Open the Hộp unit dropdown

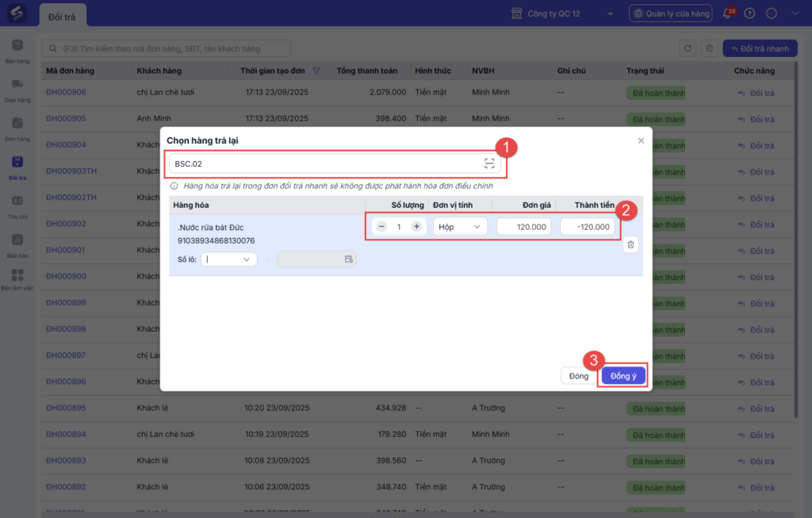(x=460, y=227)
